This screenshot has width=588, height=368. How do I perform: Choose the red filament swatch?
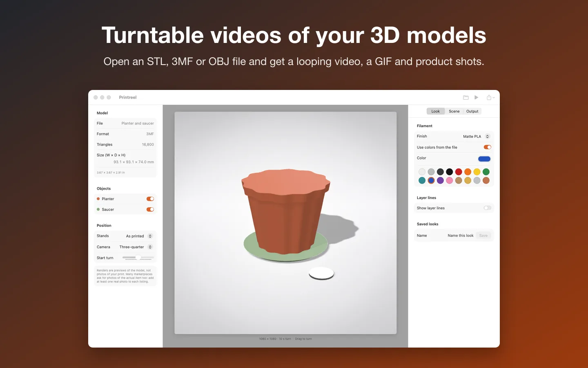459,172
